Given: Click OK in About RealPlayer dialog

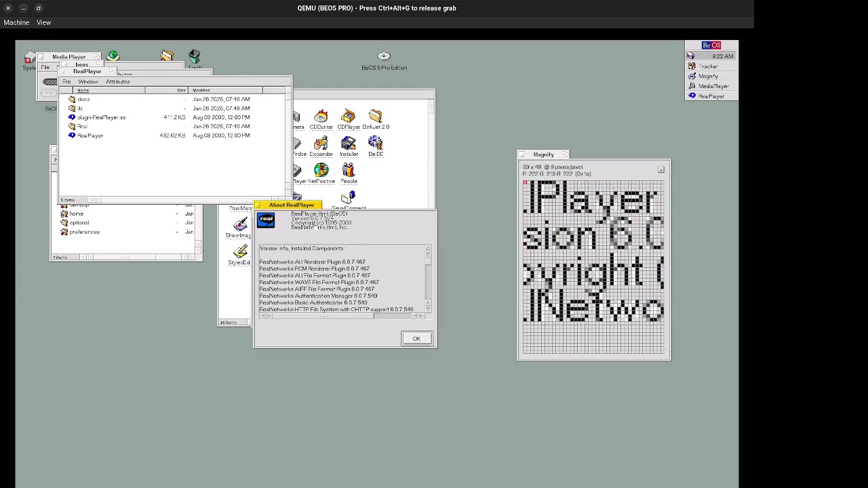Looking at the screenshot, I should [x=416, y=339].
